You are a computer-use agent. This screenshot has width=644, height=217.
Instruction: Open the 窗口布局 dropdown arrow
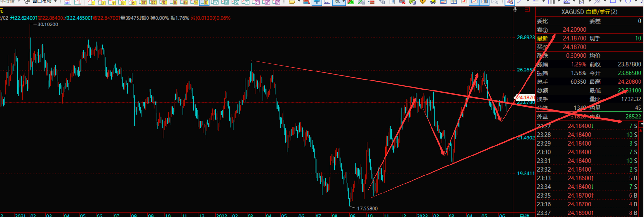tap(56, 2)
